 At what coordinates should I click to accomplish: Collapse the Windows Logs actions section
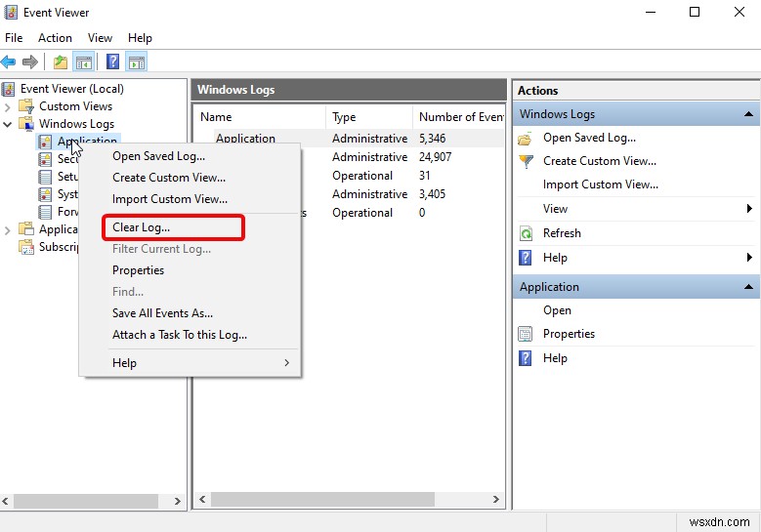[x=748, y=114]
